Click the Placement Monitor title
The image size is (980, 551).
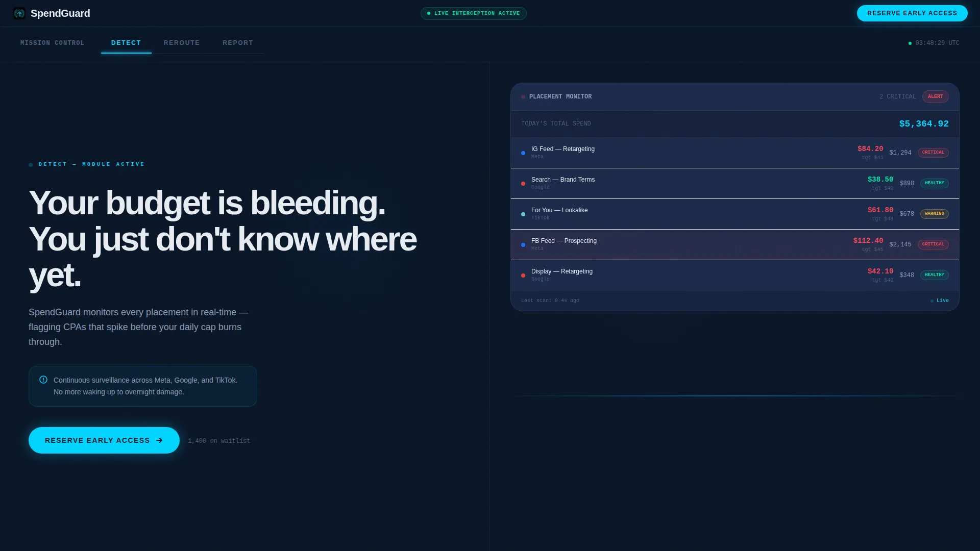(x=560, y=96)
